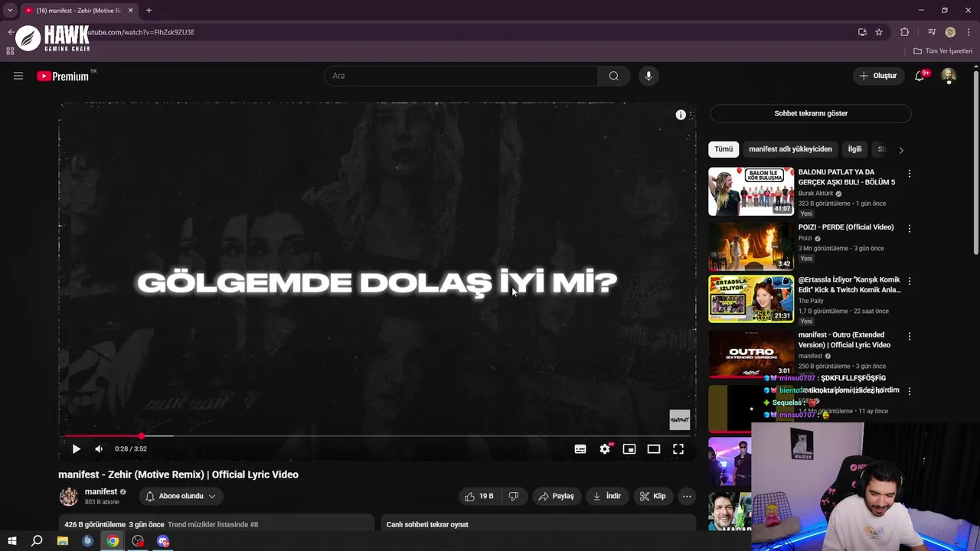Open Trend müzikler listesinde #8 link
Viewport: 980px width, 551px height.
[213, 524]
